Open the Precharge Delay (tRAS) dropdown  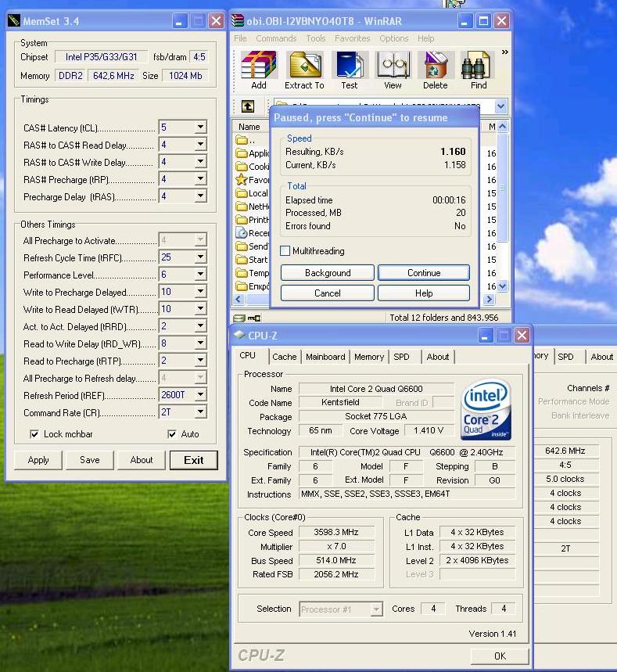pos(200,196)
